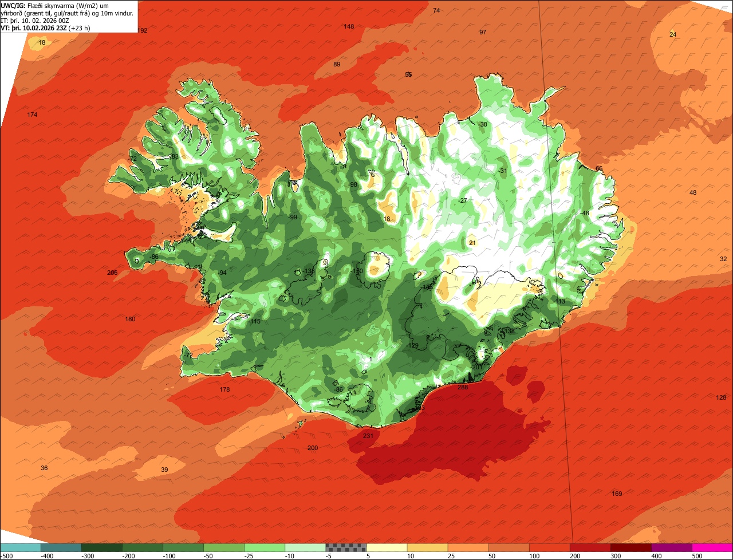Screen dimensions: 733x560
Task: Click the map value 288 off the south coast
Action: click(463, 388)
